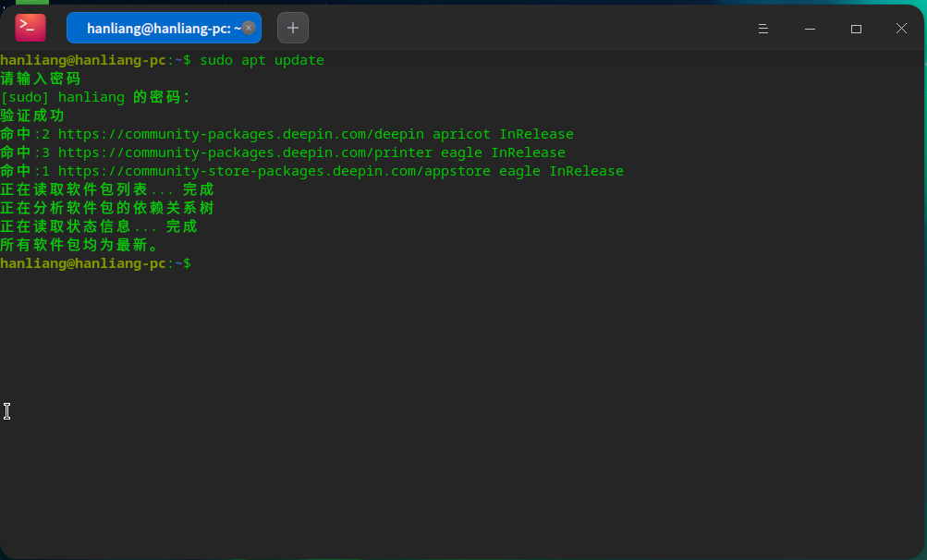Maximize the terminal window
This screenshot has width=927, height=560.
(x=856, y=29)
